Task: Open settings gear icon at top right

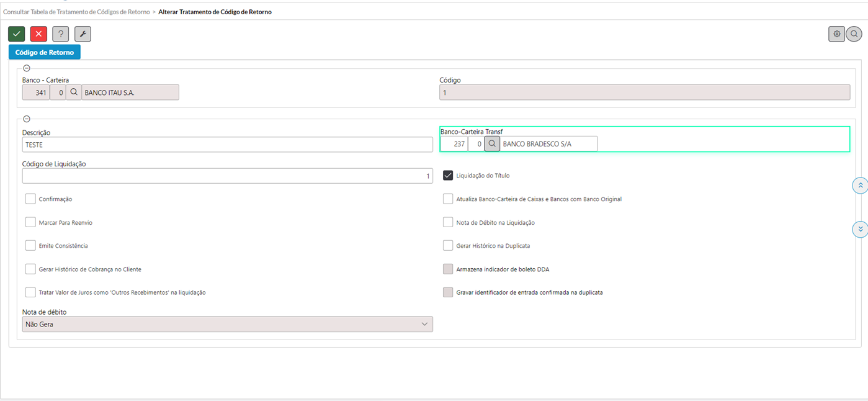Action: coord(836,34)
